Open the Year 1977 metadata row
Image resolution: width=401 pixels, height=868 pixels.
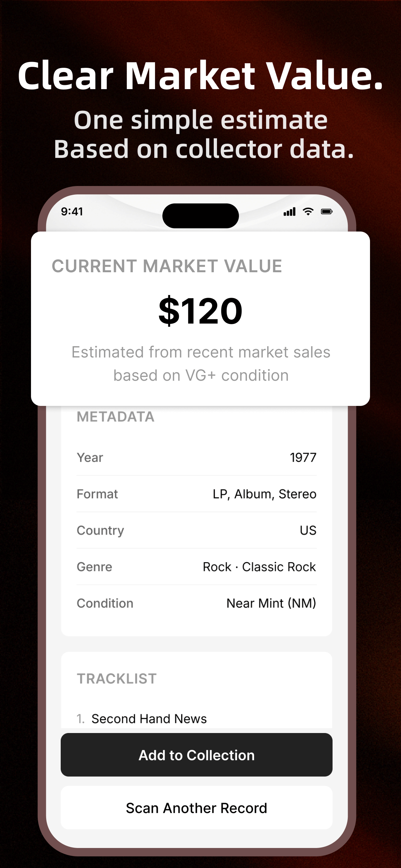(196, 458)
